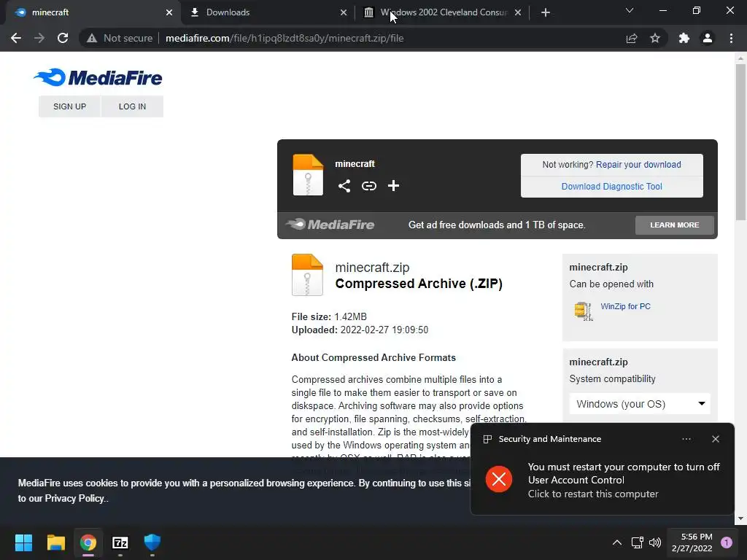Close the minecraft tab
This screenshot has height=560, width=747.
169,12
